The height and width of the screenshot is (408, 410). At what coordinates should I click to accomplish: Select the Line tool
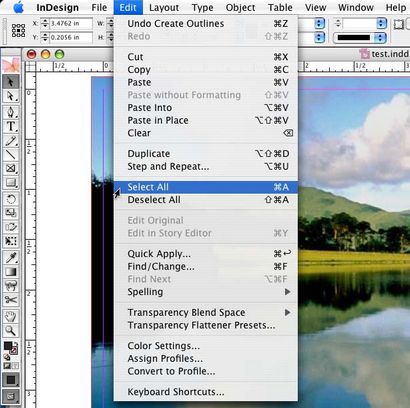(11, 155)
